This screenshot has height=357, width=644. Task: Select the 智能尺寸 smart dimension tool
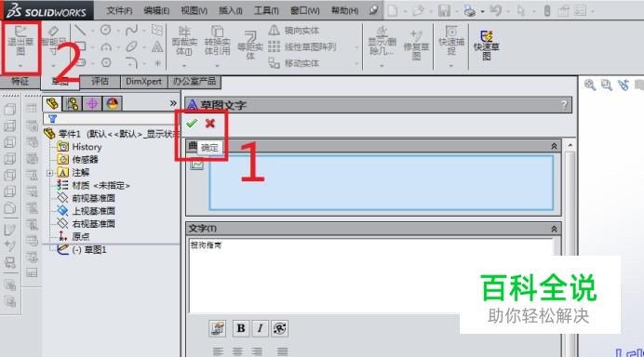click(53, 41)
